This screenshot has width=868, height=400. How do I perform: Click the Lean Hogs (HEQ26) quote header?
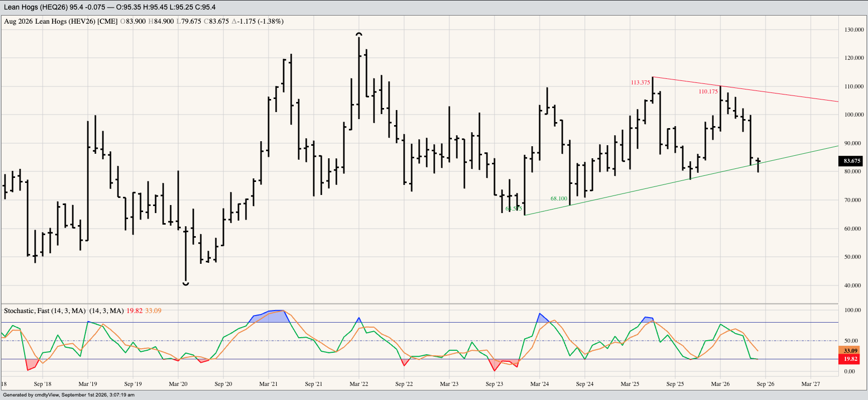click(36, 7)
